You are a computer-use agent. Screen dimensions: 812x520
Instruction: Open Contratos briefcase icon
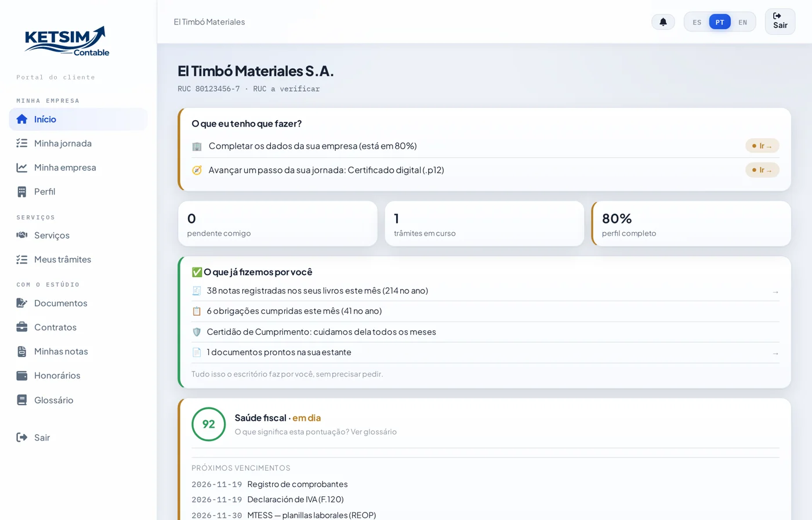[22, 327]
